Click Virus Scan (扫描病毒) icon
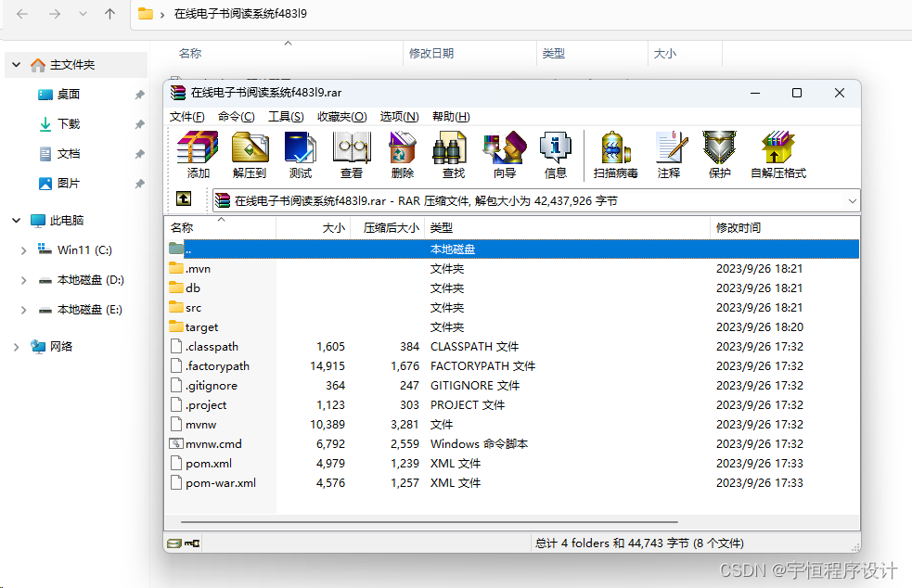This screenshot has width=912, height=588. (615, 154)
